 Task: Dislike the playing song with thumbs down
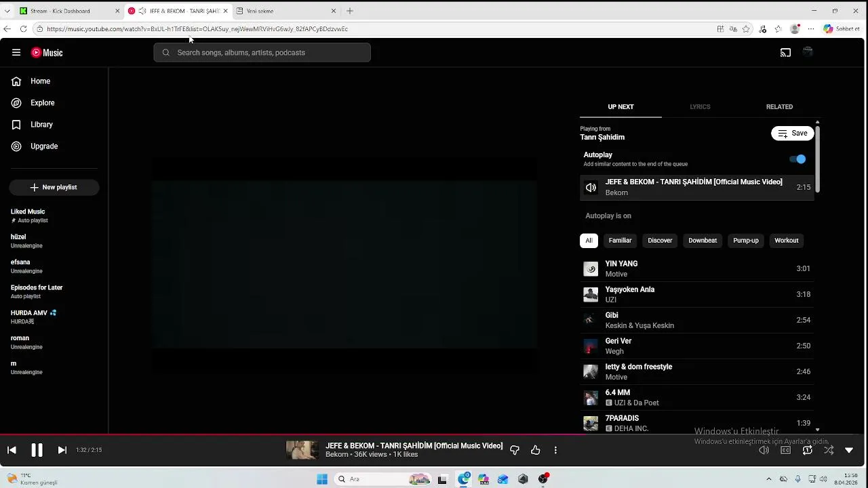pyautogui.click(x=515, y=450)
